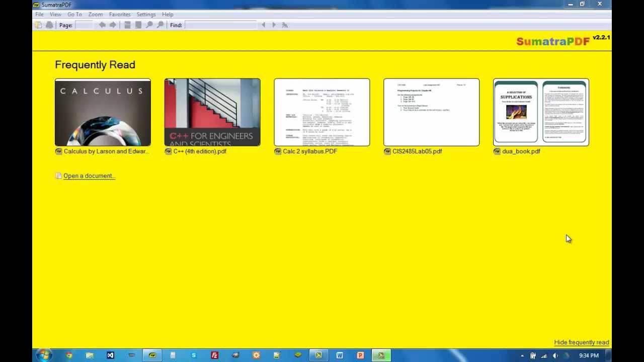
Task: Click the SumatraPDF taskbar button
Action: tap(152, 355)
